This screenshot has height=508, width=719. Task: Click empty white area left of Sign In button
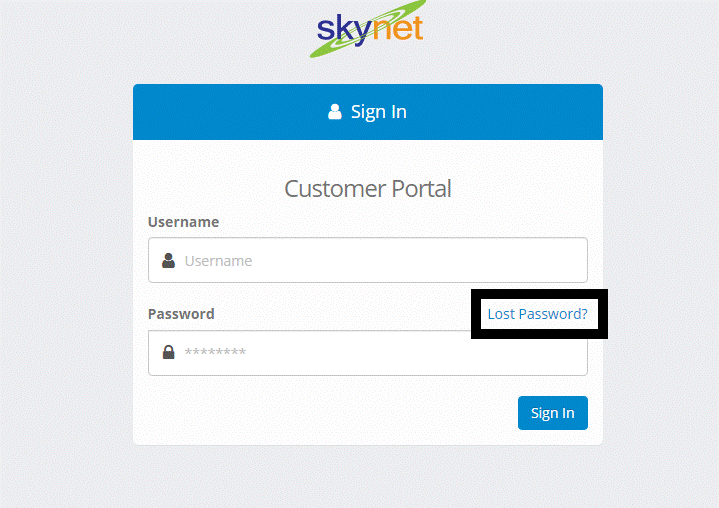point(321,413)
